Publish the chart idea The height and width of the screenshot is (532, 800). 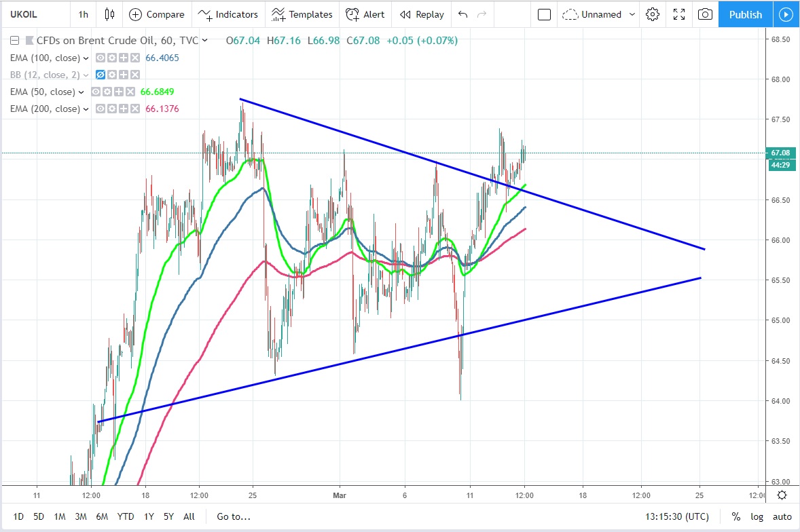click(x=746, y=14)
